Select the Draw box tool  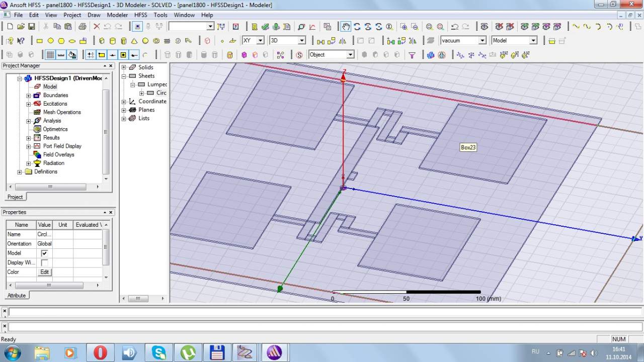tap(102, 41)
